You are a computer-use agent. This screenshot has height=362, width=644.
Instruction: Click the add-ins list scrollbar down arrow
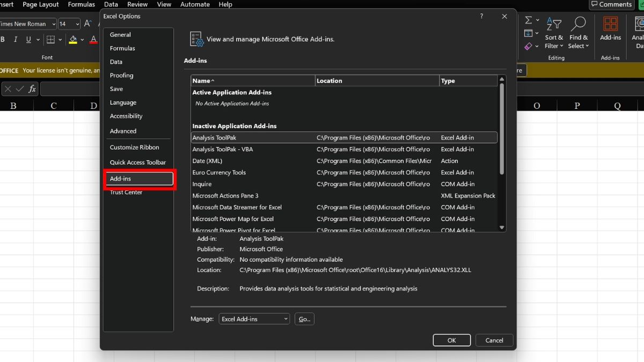502,227
